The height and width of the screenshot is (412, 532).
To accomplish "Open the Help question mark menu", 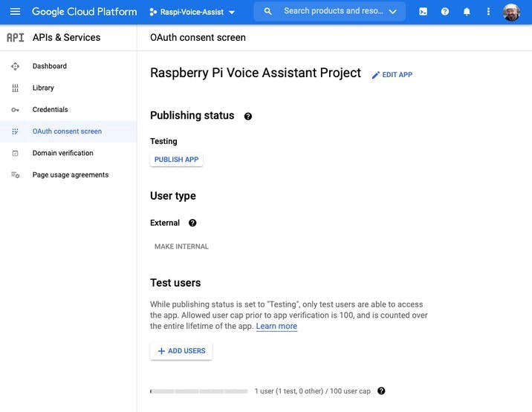I will (445, 12).
